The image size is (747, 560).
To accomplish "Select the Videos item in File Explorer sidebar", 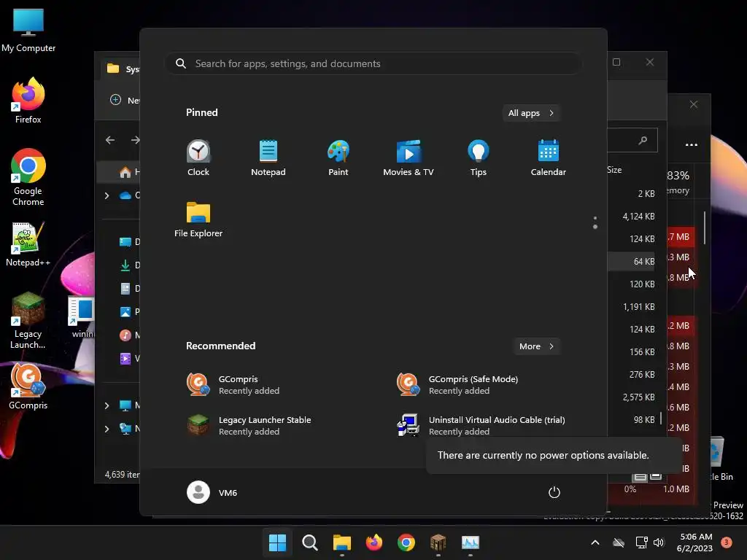I will (129, 359).
